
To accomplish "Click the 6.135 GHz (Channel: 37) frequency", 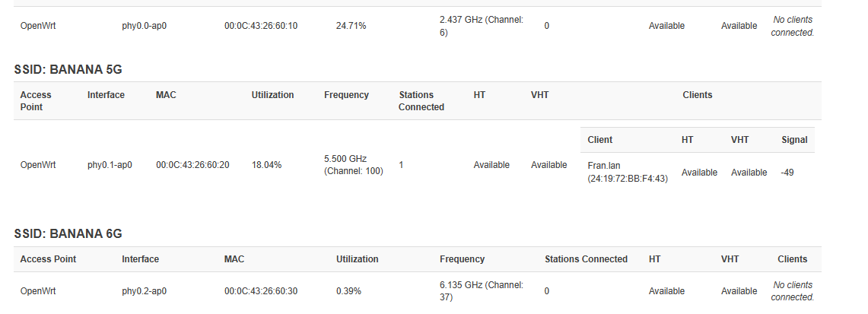I will point(481,291).
